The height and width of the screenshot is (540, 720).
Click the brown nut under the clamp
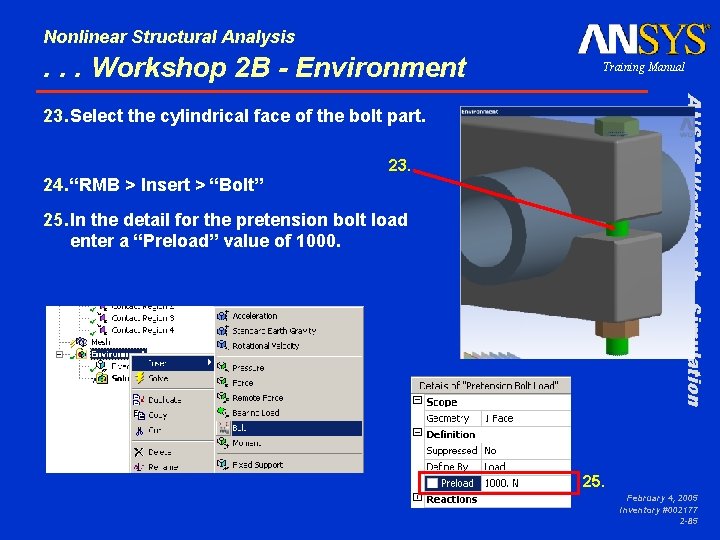pos(617,329)
